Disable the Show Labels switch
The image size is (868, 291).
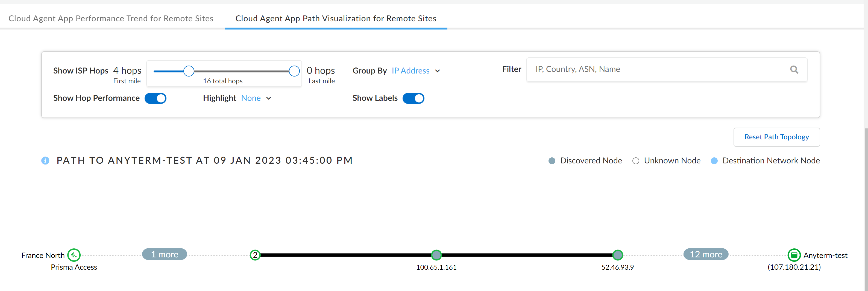[x=413, y=98]
